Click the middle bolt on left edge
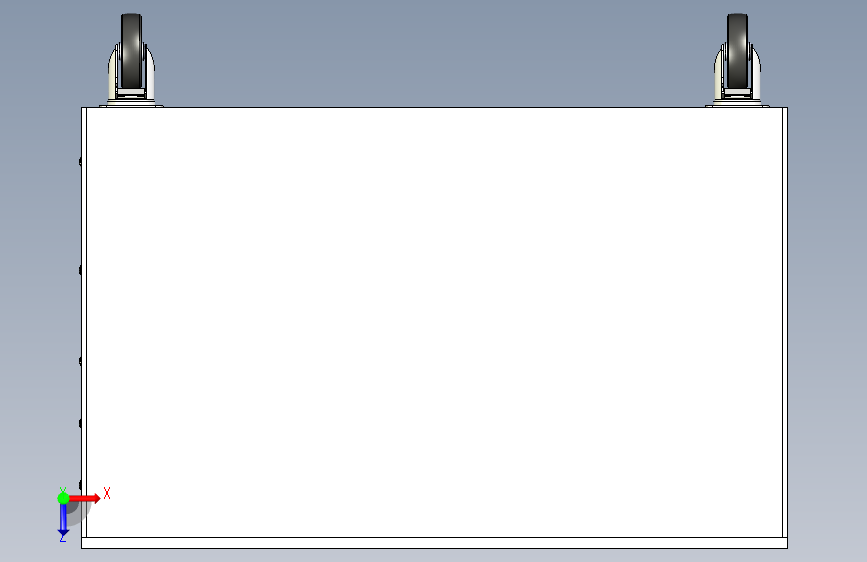This screenshot has width=867, height=562. coord(80,361)
